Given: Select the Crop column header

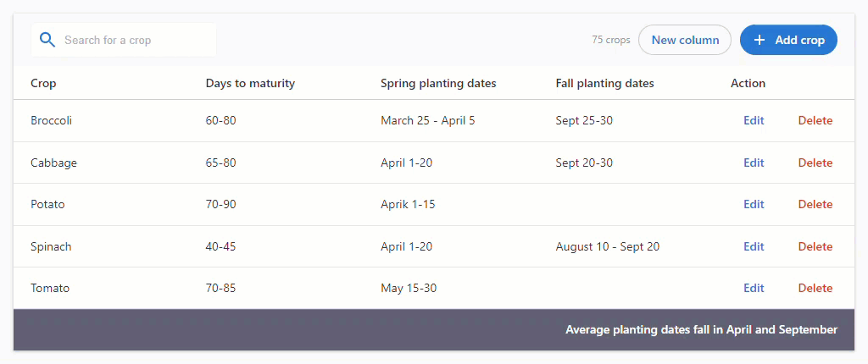Looking at the screenshot, I should tap(43, 84).
